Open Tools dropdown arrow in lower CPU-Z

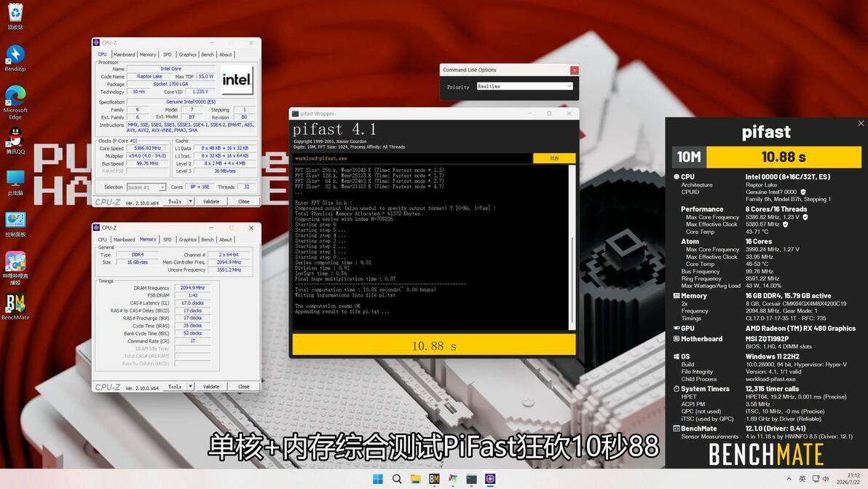point(191,386)
